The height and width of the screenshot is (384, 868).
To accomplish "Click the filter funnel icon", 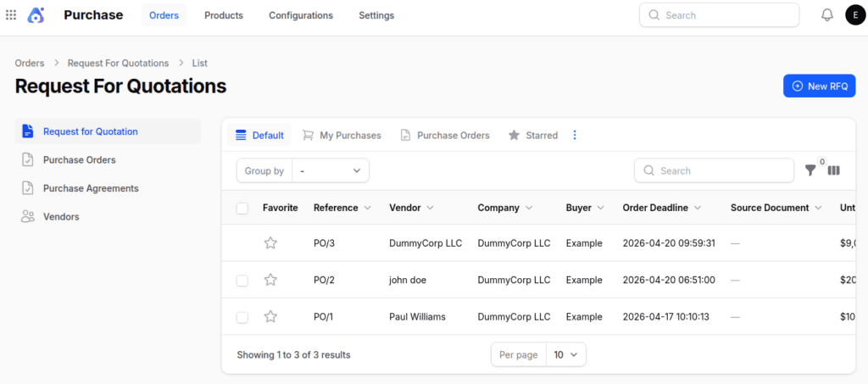I will coord(810,170).
